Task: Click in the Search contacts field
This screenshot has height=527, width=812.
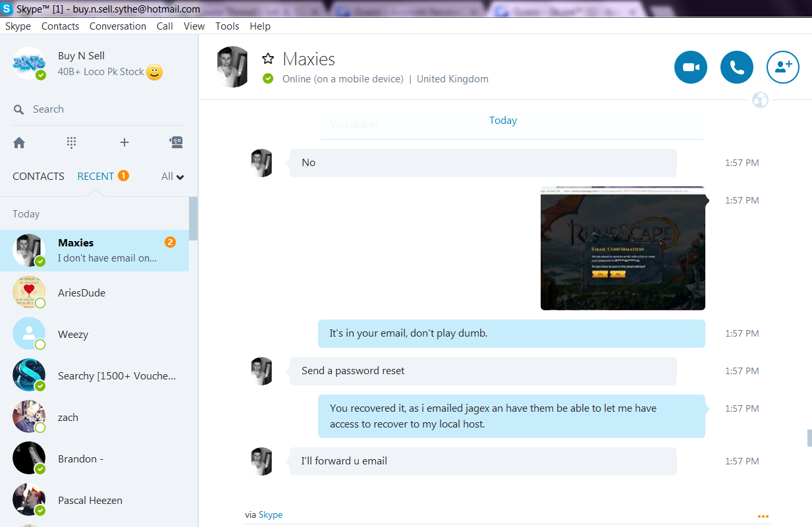Action: tap(99, 109)
